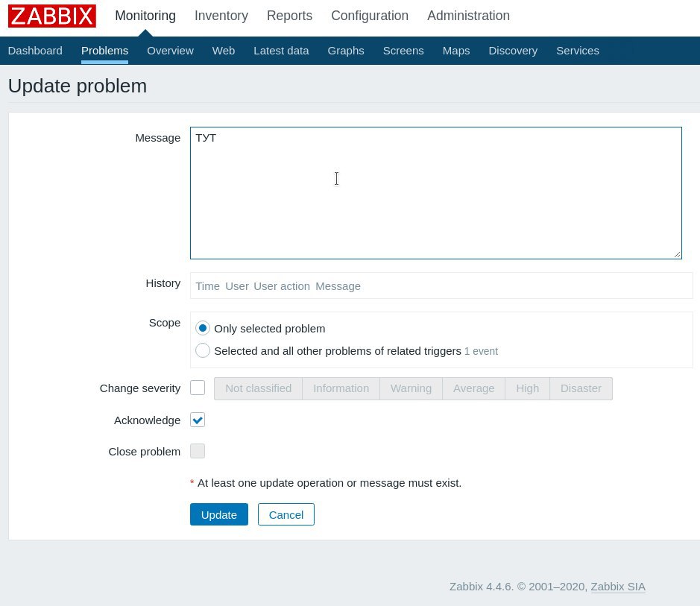
Task: Select scope for all related trigger problems
Action: point(203,351)
